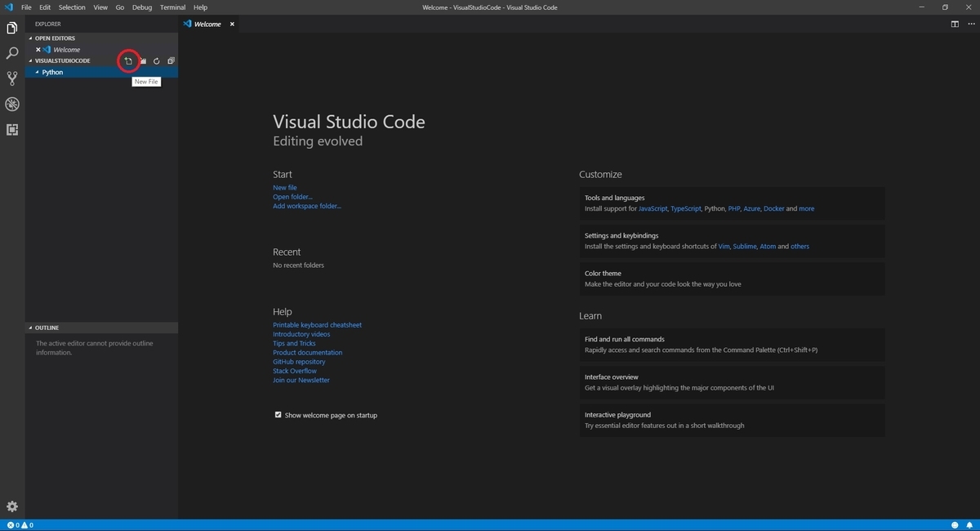Click the Vim keybindings link
The height and width of the screenshot is (531, 980).
coord(724,247)
